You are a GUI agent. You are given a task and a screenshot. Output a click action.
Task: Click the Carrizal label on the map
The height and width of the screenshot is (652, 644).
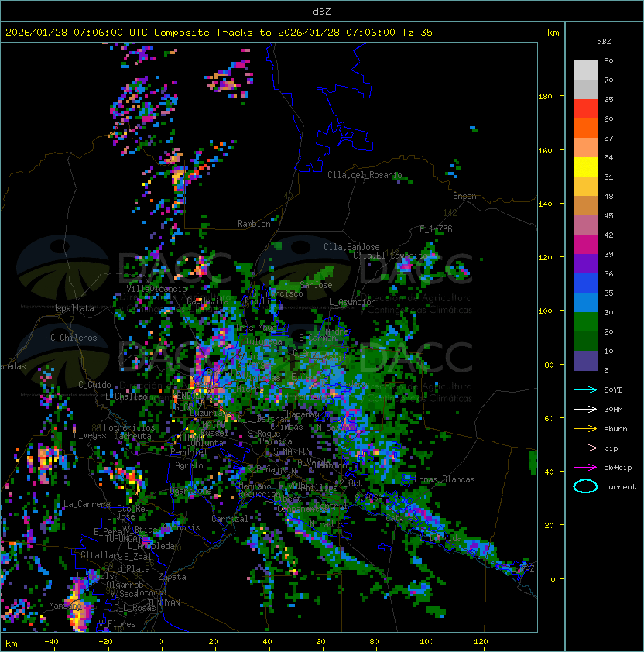coord(230,519)
